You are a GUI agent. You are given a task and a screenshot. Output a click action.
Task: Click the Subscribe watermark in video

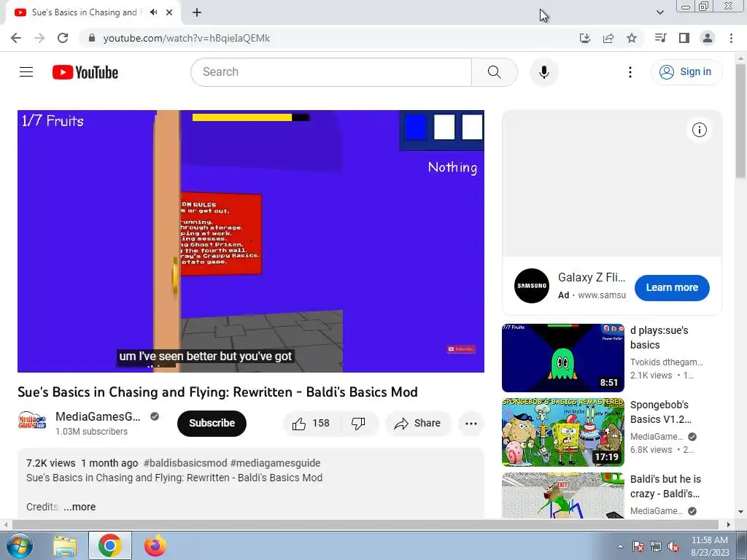461,349
